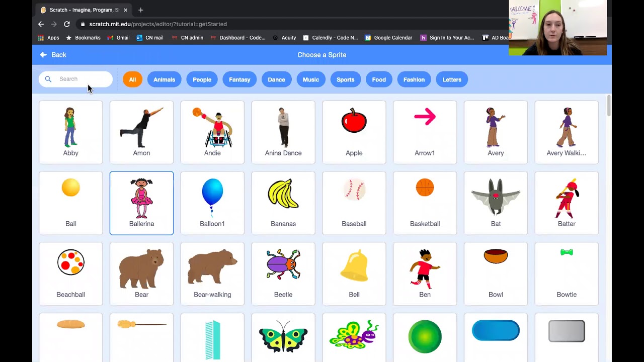Viewport: 644px width, 362px height.
Task: Click the search magnifier icon
Action: (x=48, y=79)
